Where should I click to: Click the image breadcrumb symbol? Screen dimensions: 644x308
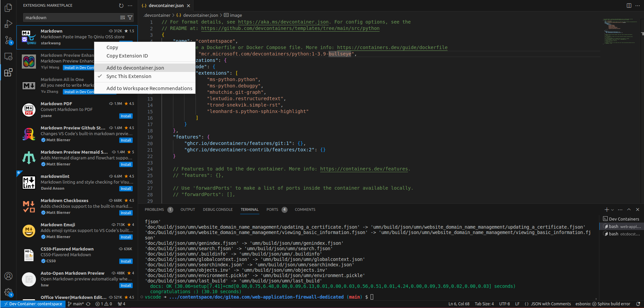point(233,15)
